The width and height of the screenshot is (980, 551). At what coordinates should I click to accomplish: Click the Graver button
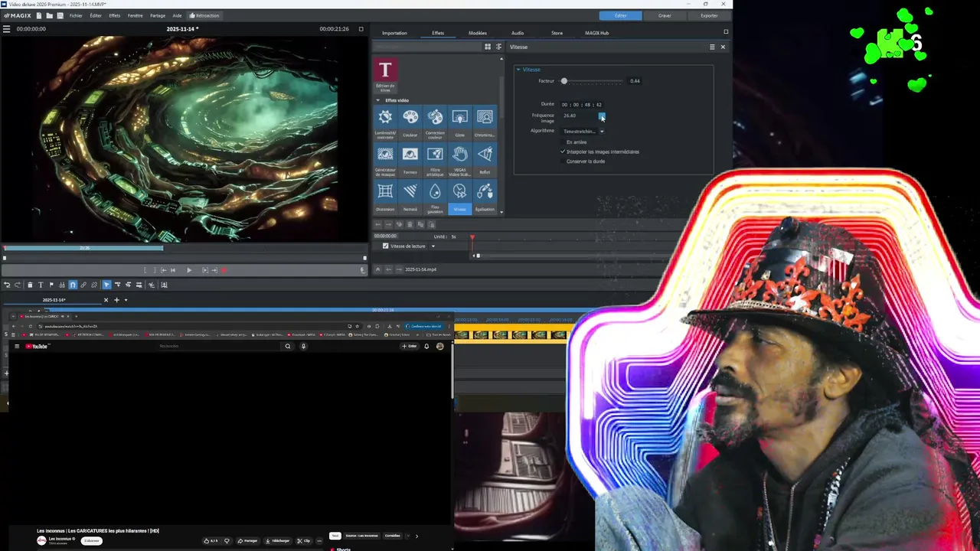(665, 15)
